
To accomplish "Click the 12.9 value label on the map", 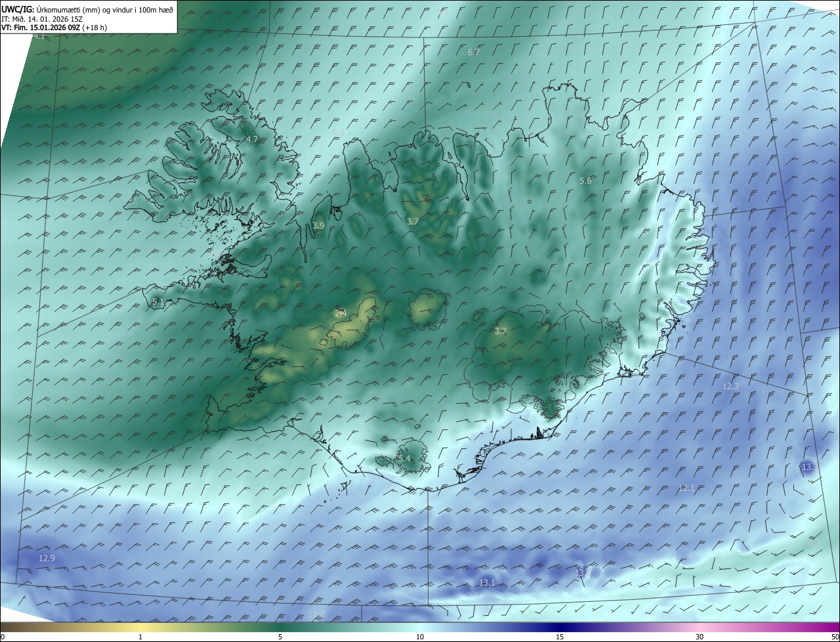I will (x=47, y=558).
